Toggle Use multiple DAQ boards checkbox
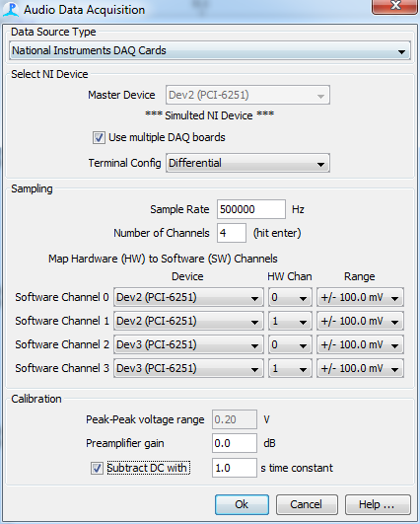 99,138
